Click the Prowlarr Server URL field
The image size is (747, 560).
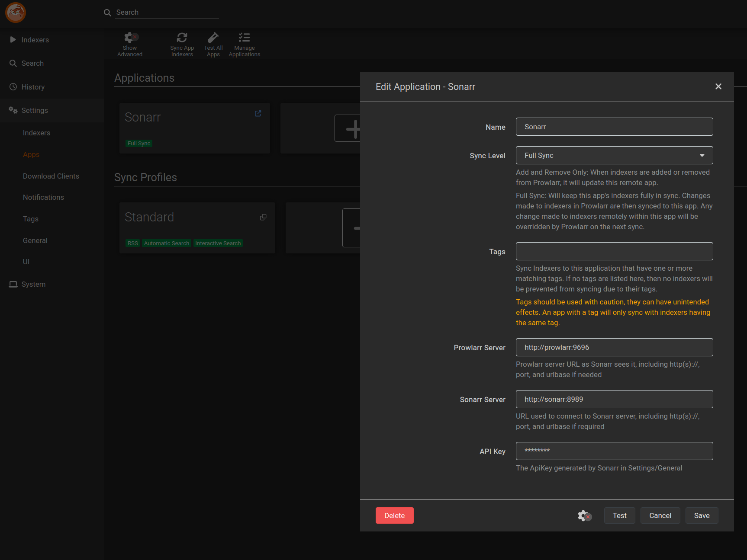pos(614,347)
